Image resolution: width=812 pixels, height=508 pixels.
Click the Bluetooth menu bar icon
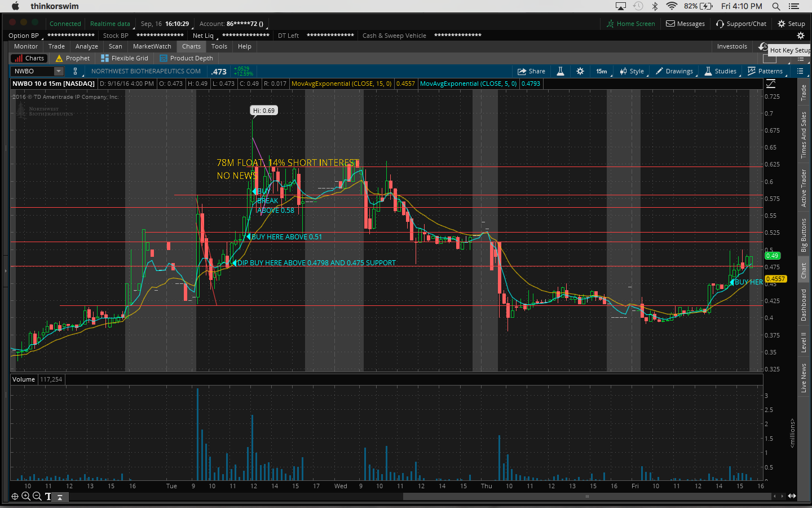[x=655, y=6]
